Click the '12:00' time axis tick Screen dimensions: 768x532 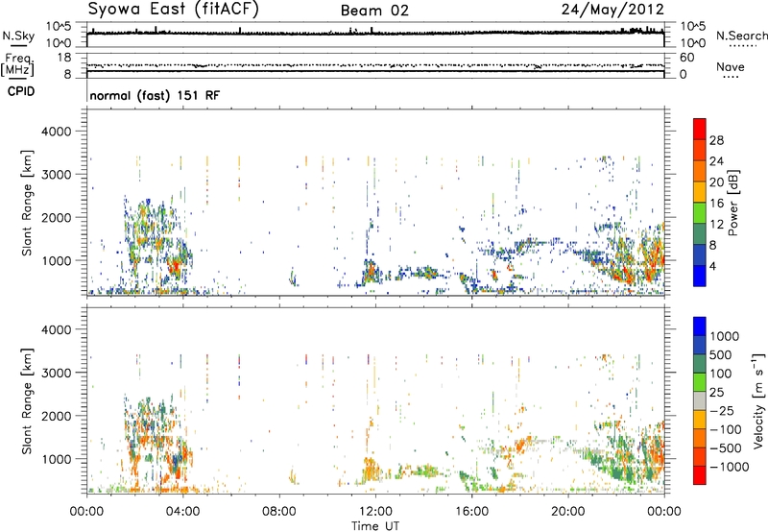pos(375,512)
